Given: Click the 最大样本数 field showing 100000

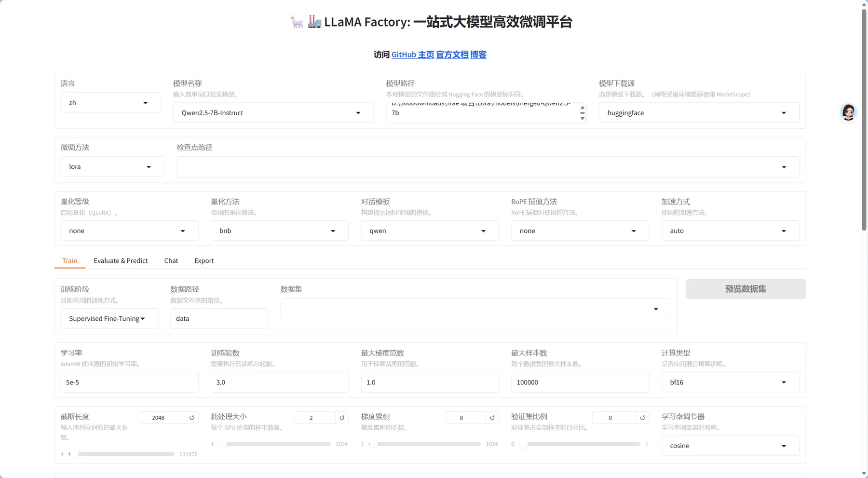Looking at the screenshot, I should coord(580,382).
